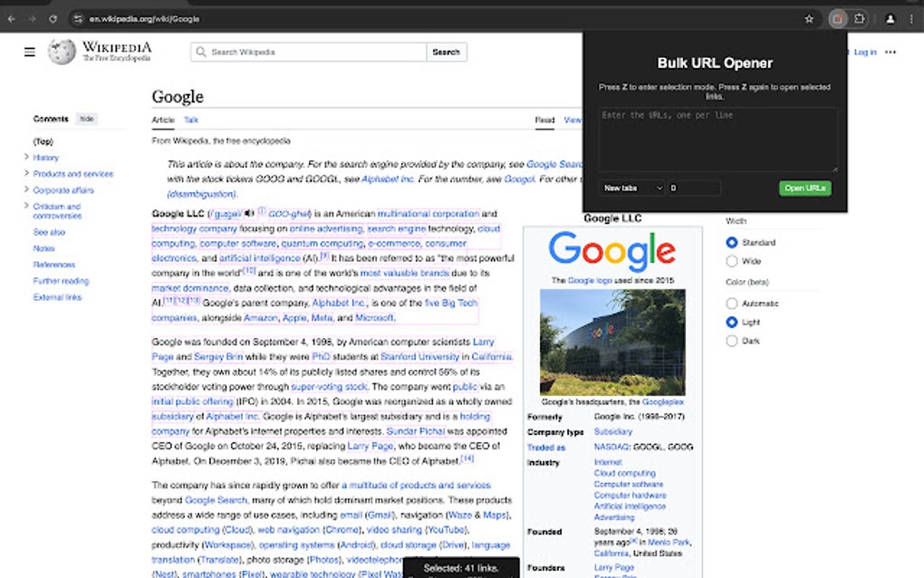
Task: Click the Log in link
Action: point(864,52)
